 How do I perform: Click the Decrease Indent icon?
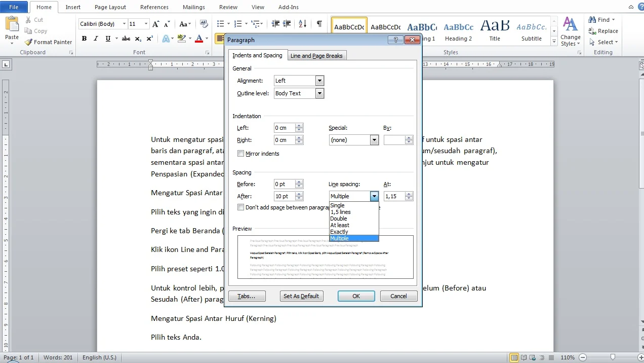tap(275, 24)
